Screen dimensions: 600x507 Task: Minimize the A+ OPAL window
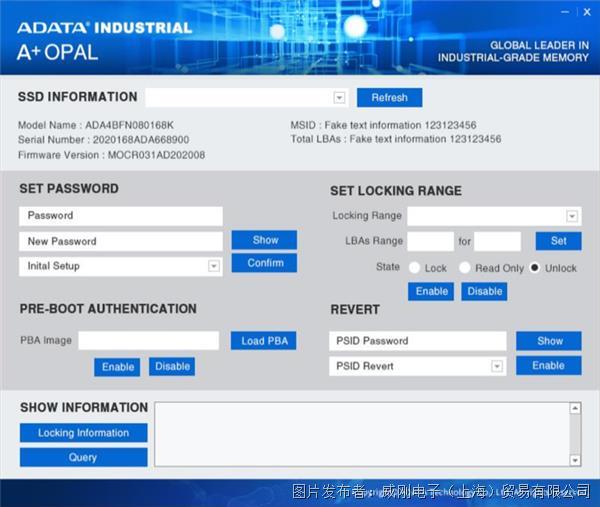click(x=565, y=12)
